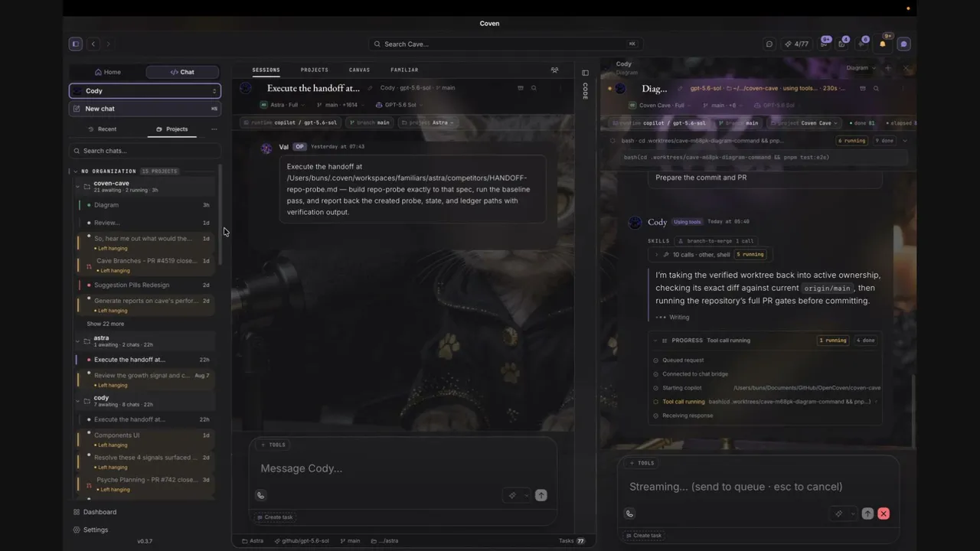The height and width of the screenshot is (551, 980).
Task: Archive the Execute the handoff session
Action: coord(521,88)
